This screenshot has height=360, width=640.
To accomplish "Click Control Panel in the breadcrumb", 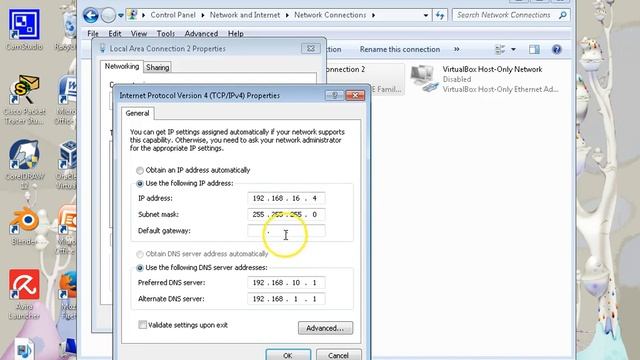I will point(173,15).
